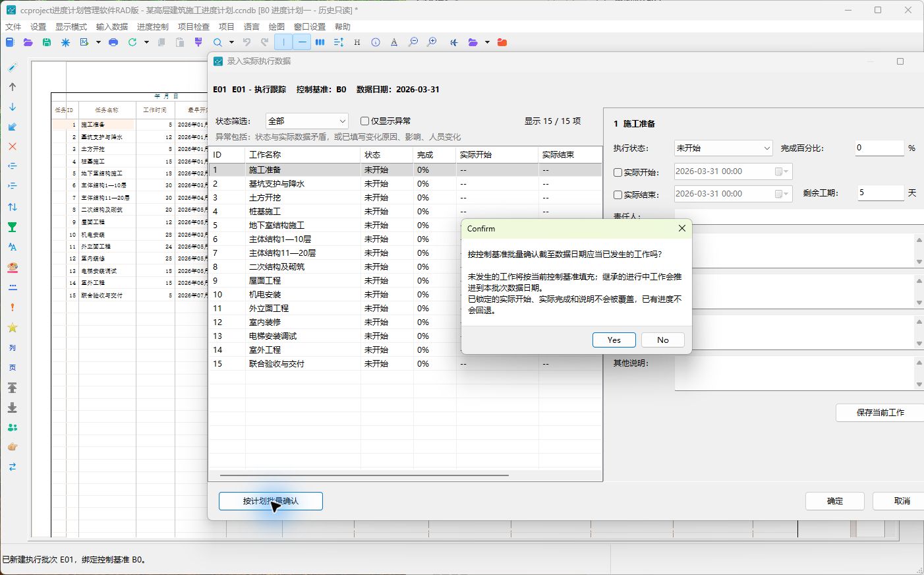Open the 实际结束 date picker dropdown
The image size is (924, 575).
tap(782, 194)
